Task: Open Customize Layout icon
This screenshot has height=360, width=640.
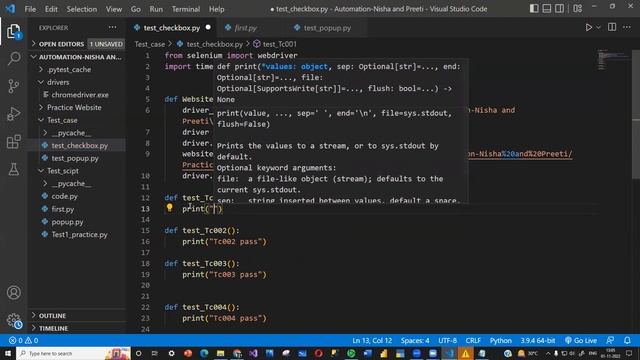Action: (x=578, y=9)
